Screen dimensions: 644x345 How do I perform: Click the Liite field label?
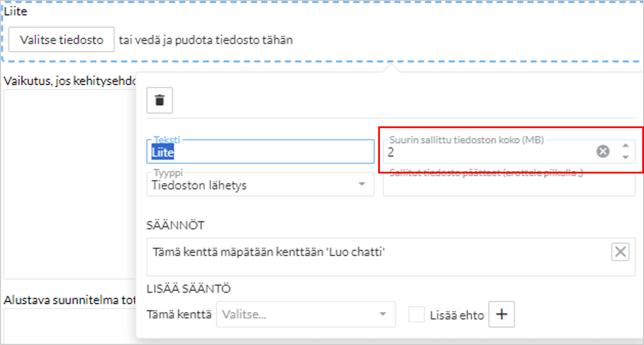(16, 12)
